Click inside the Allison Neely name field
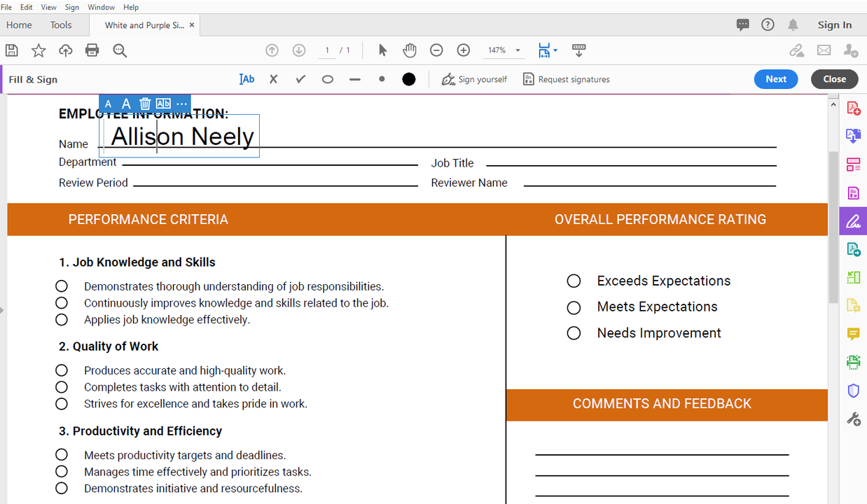Image resolution: width=867 pixels, height=504 pixels. point(181,135)
